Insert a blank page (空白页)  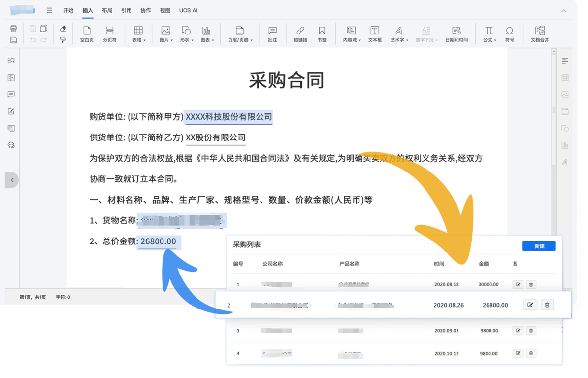pyautogui.click(x=87, y=34)
